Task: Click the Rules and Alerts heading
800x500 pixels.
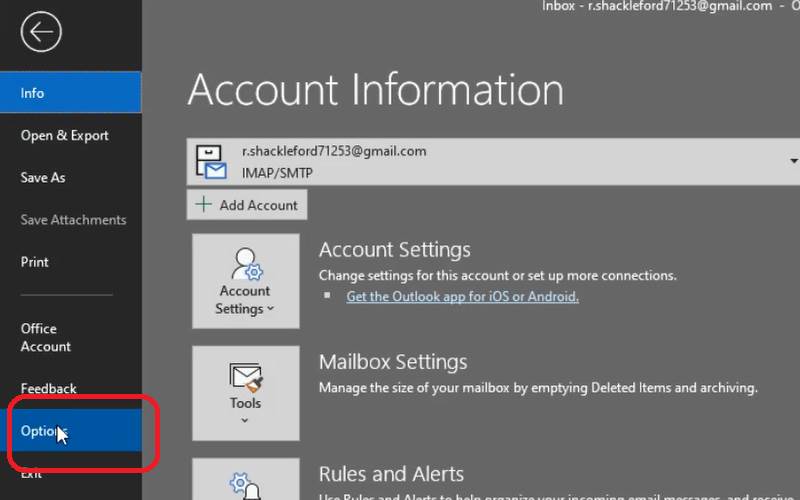Action: (x=391, y=474)
